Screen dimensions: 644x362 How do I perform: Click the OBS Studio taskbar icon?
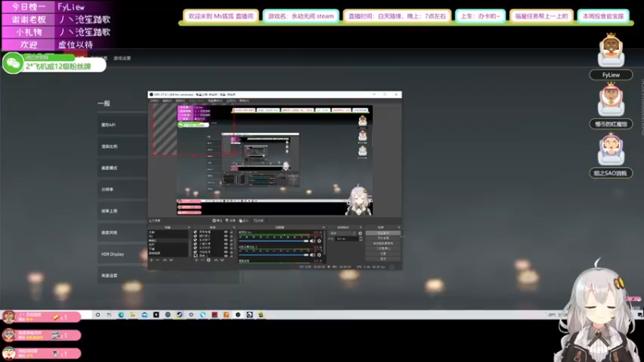point(237,315)
